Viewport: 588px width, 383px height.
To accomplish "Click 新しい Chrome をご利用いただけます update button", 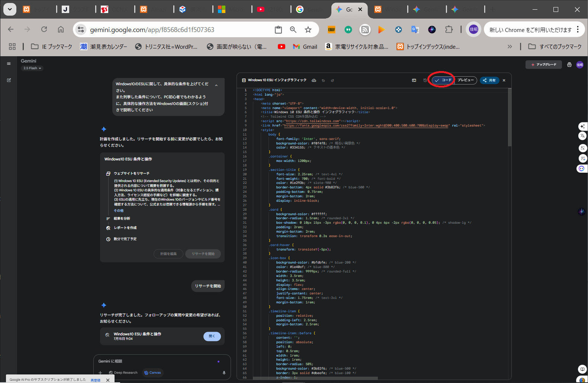I will [x=530, y=30].
